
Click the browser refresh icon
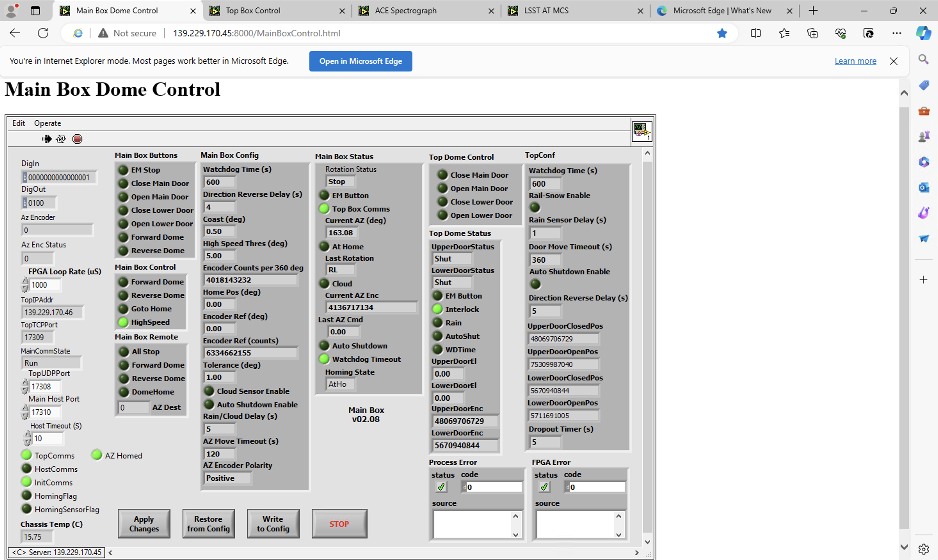43,33
